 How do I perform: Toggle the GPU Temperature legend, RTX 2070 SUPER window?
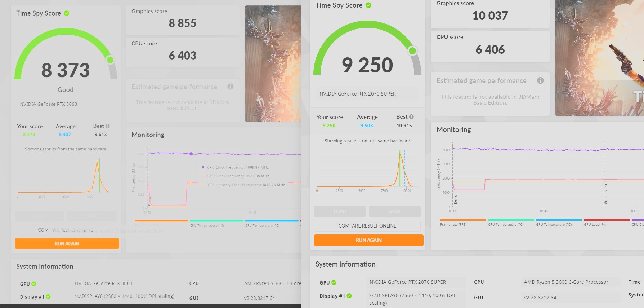pyautogui.click(x=559, y=223)
